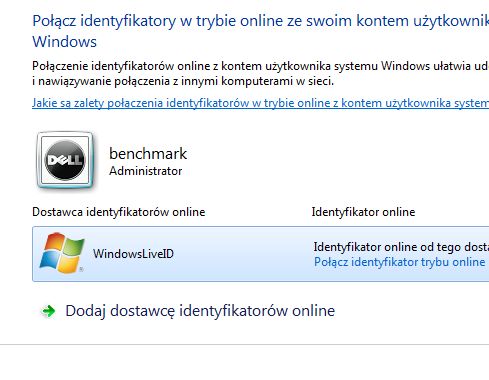Open the help link about identifier advantages

tap(260, 103)
